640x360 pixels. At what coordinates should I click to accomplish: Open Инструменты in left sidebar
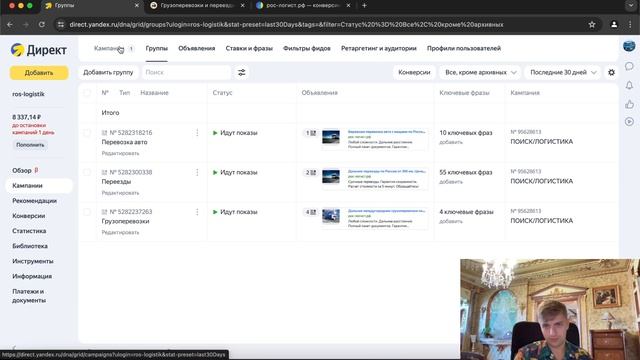(x=33, y=261)
